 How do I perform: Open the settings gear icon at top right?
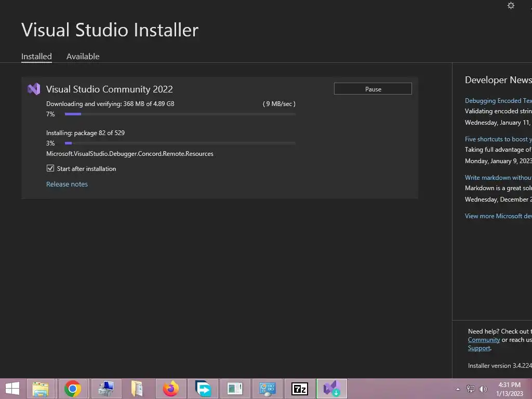click(x=511, y=5)
